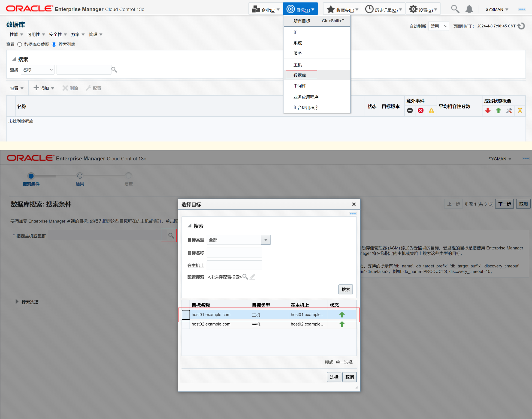Click the global search magnifier icon
The height and width of the screenshot is (419, 532).
coord(455,9)
